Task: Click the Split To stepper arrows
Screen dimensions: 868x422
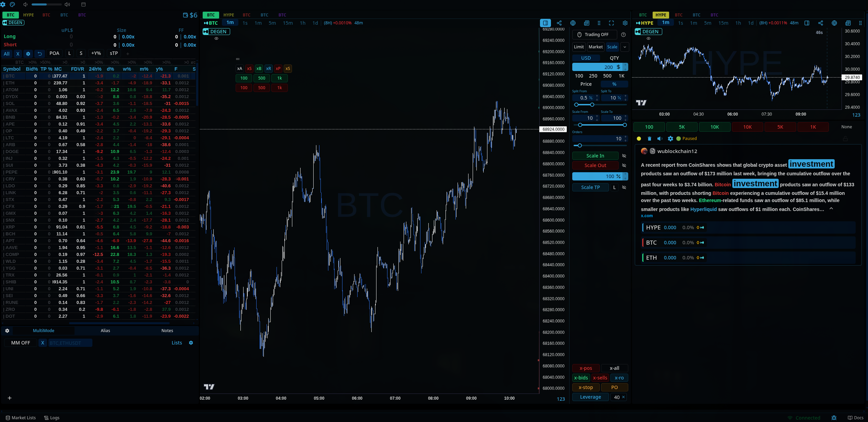Action: pyautogui.click(x=625, y=98)
